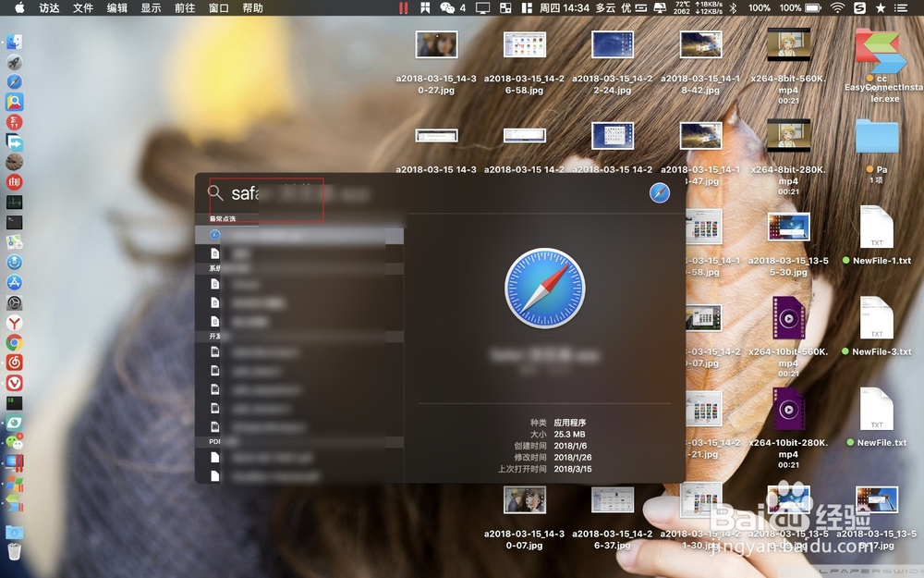Screen dimensions: 924x578
Task: Open the Apple menu
Action: tap(18, 7)
